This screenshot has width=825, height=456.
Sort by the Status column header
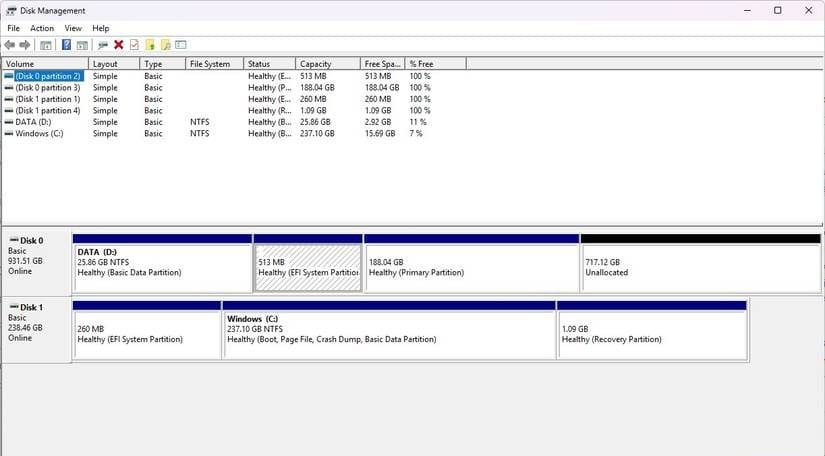pyautogui.click(x=270, y=64)
